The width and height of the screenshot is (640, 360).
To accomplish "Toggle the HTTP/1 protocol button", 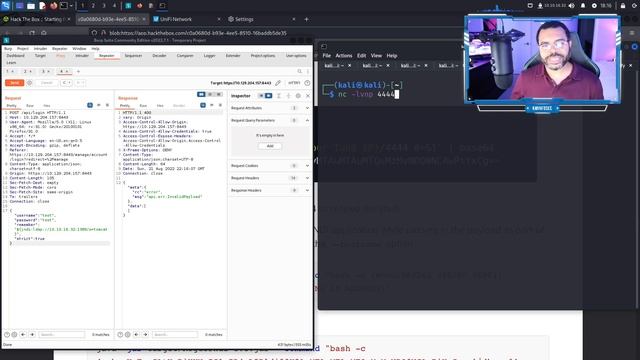I will click(294, 83).
